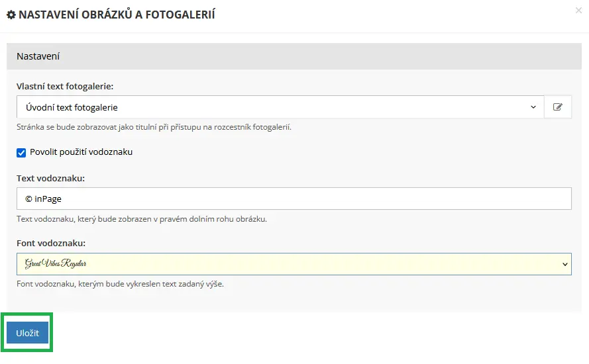Click the arrow of the Great Vibes font selector

pos(564,264)
